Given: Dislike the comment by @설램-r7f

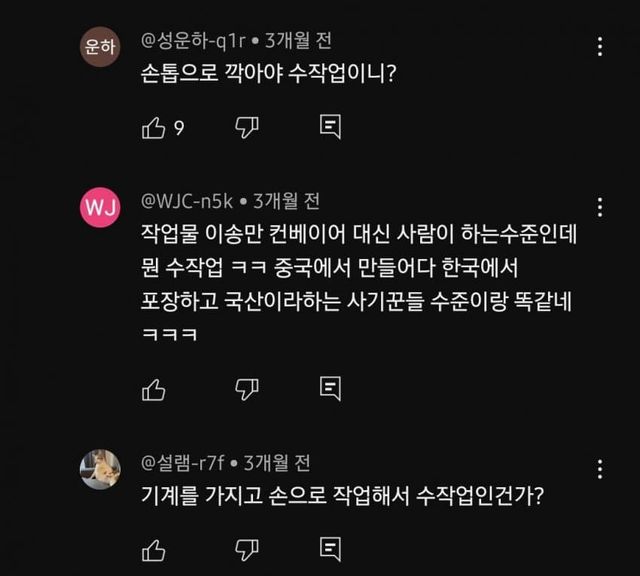Looking at the screenshot, I should [246, 549].
